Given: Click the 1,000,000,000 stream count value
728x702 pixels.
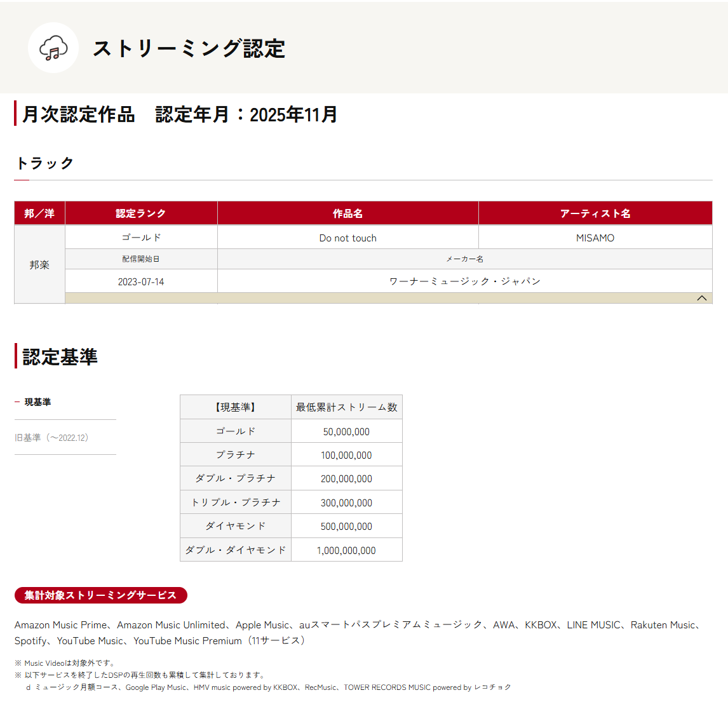Looking at the screenshot, I should pyautogui.click(x=346, y=551).
